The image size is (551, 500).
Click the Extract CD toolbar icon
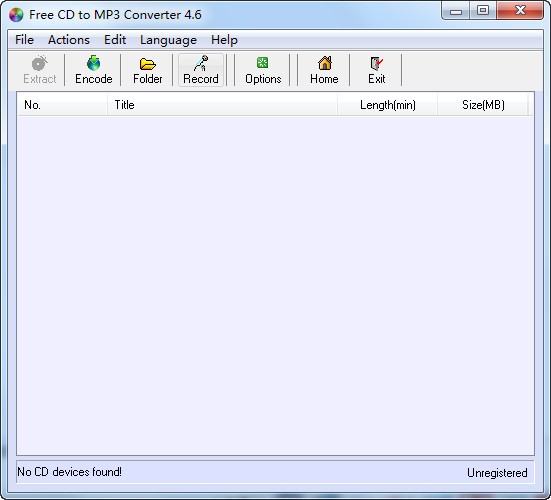[x=39, y=63]
